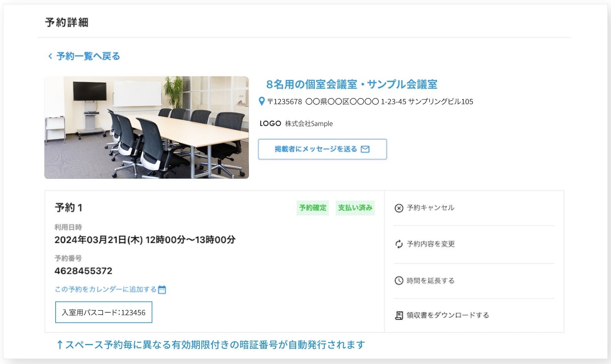The height and width of the screenshot is (364, 611).
Task: Select reservation number 4628455372
Action: pyautogui.click(x=83, y=271)
